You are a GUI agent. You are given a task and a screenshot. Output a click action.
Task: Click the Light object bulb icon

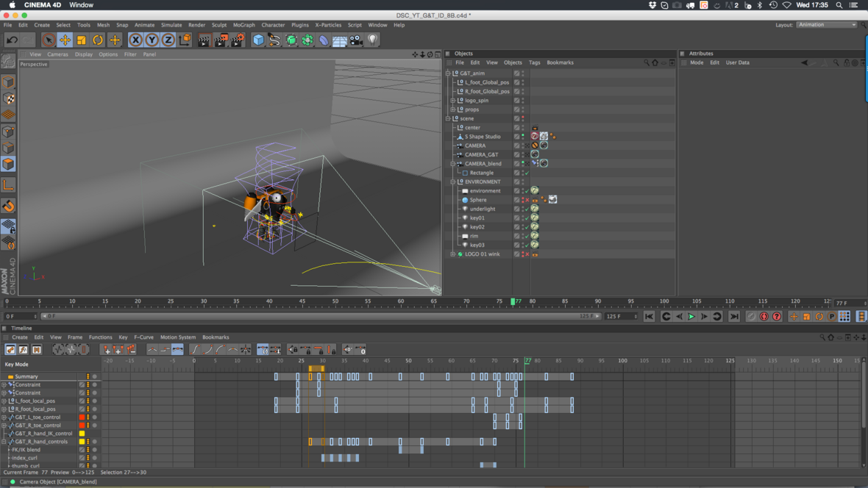(373, 40)
